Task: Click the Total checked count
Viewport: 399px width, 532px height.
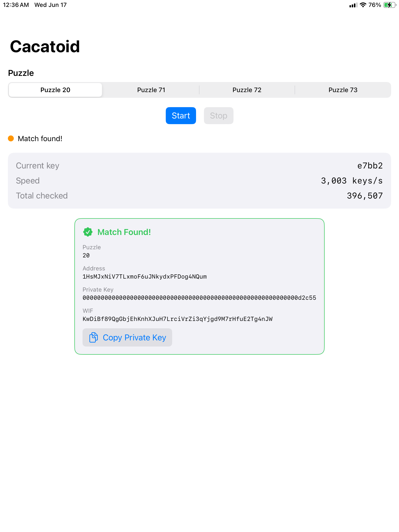Action: pyautogui.click(x=365, y=196)
